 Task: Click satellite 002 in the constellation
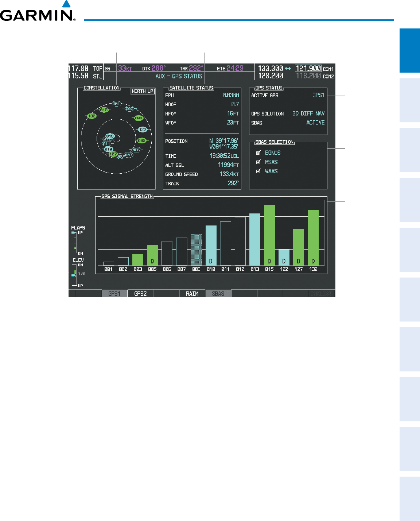pos(129,109)
